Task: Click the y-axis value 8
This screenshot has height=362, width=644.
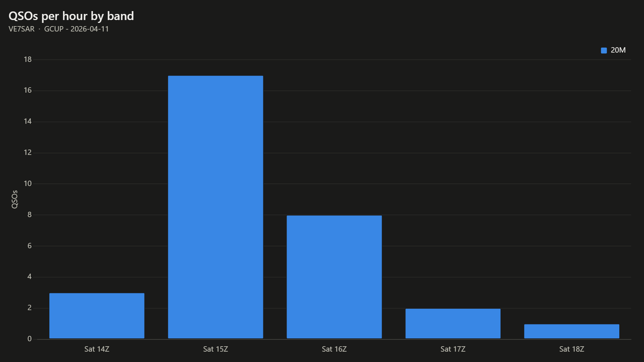Action: coord(29,215)
